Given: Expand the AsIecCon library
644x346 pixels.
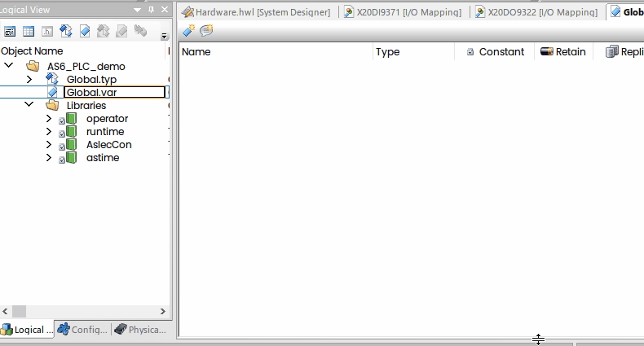Looking at the screenshot, I should pos(48,145).
